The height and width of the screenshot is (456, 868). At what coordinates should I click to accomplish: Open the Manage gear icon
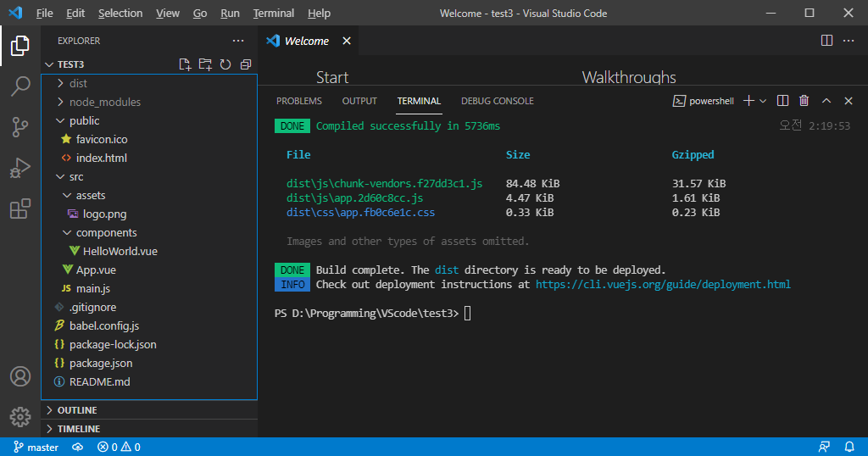tap(20, 417)
